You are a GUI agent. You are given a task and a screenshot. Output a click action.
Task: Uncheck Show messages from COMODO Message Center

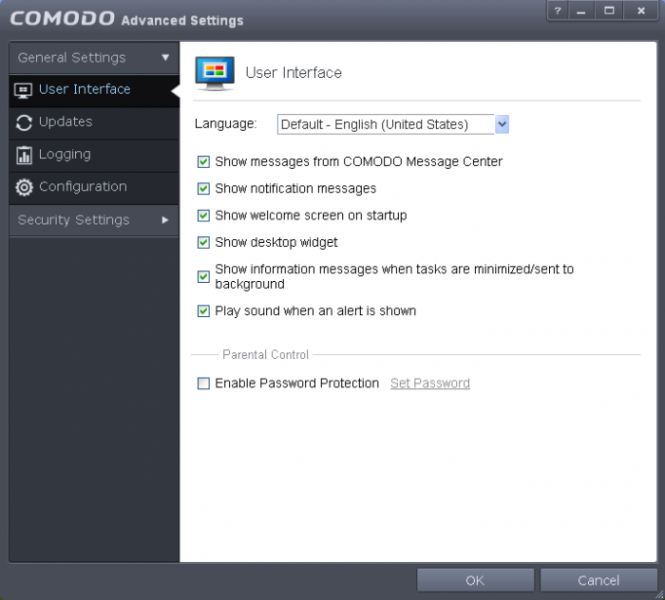tap(204, 162)
